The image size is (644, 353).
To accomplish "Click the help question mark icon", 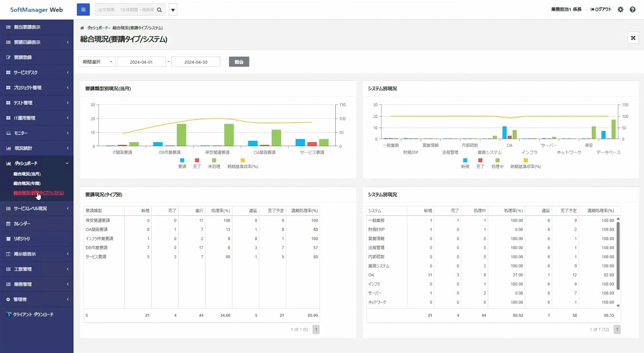I will pyautogui.click(x=632, y=9).
